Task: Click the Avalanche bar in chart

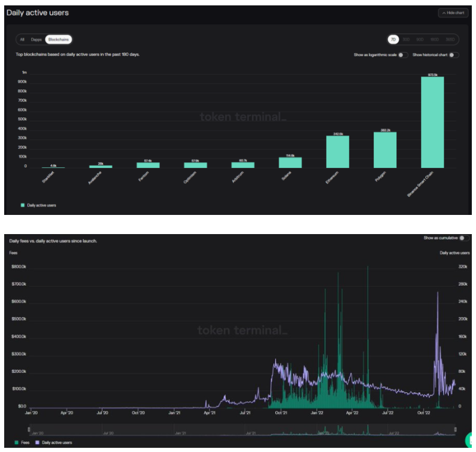Action: pos(101,166)
